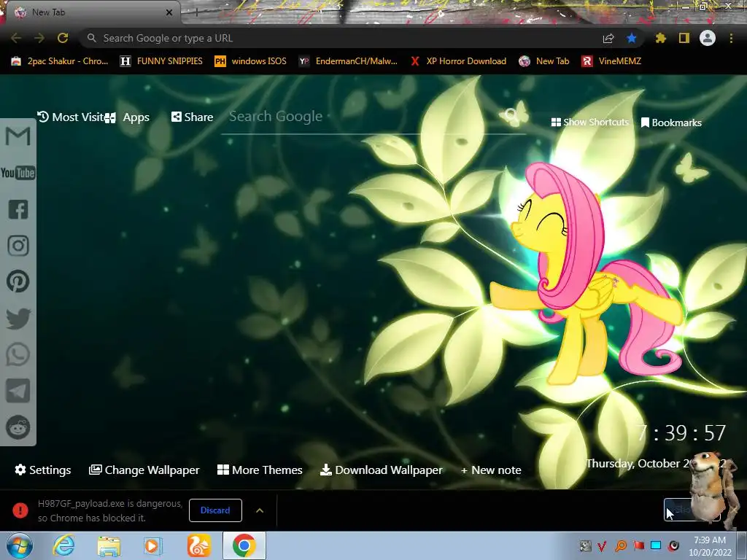Open Windows Explorer from taskbar

pyautogui.click(x=109, y=546)
